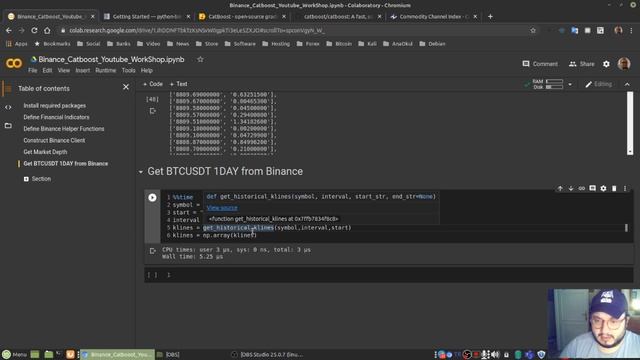640x360 pixels.
Task: Open the Runtime menu
Action: coord(106,71)
